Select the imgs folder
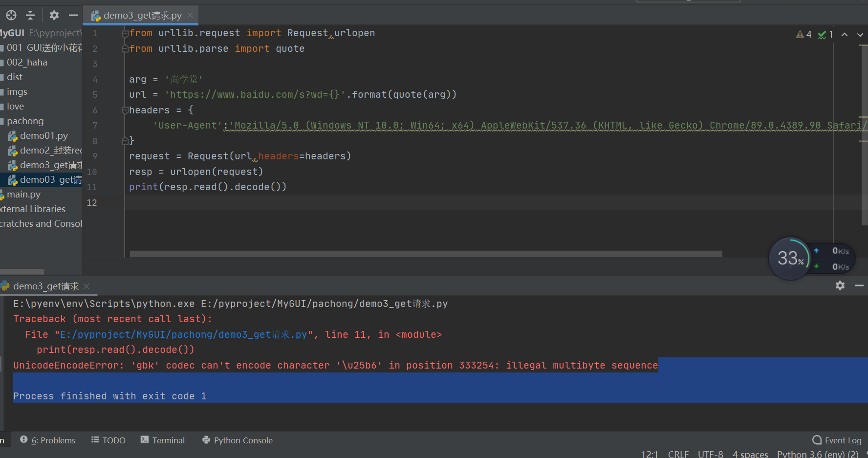Screen dimensions: 868x458 click(17, 91)
